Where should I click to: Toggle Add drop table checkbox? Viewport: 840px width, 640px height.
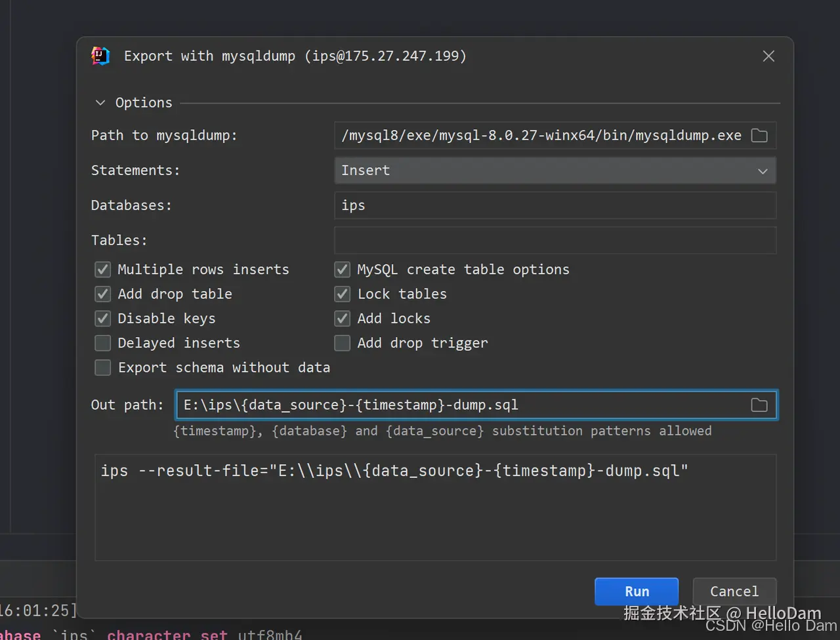point(103,294)
